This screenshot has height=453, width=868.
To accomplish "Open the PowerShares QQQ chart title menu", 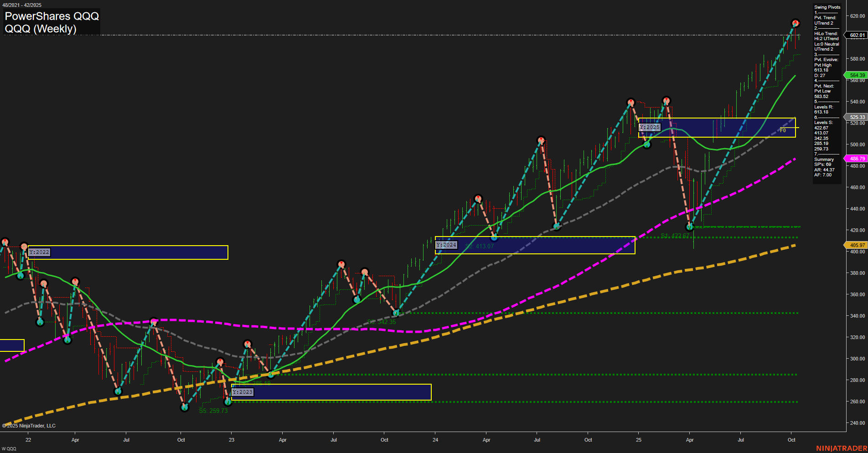I will click(52, 16).
